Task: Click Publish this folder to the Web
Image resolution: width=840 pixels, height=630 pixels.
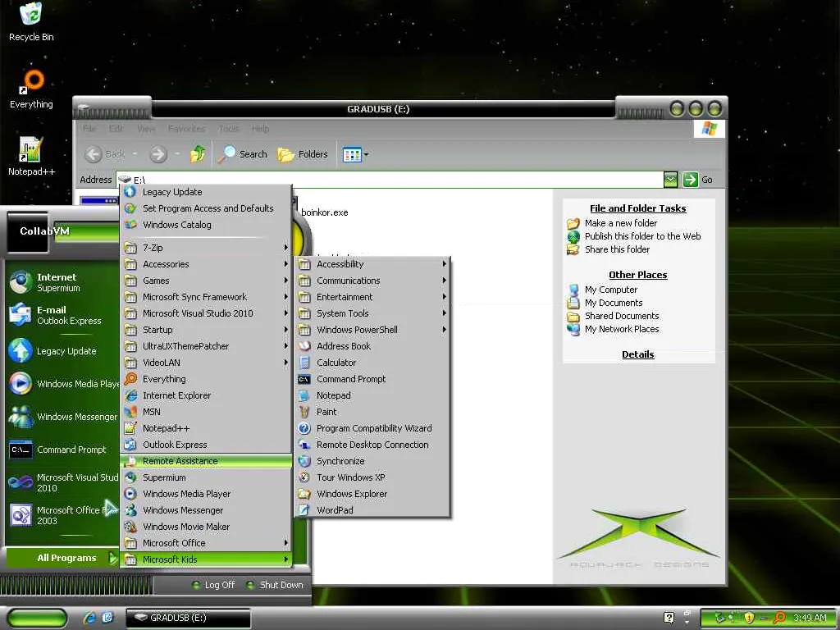Action: click(x=642, y=236)
